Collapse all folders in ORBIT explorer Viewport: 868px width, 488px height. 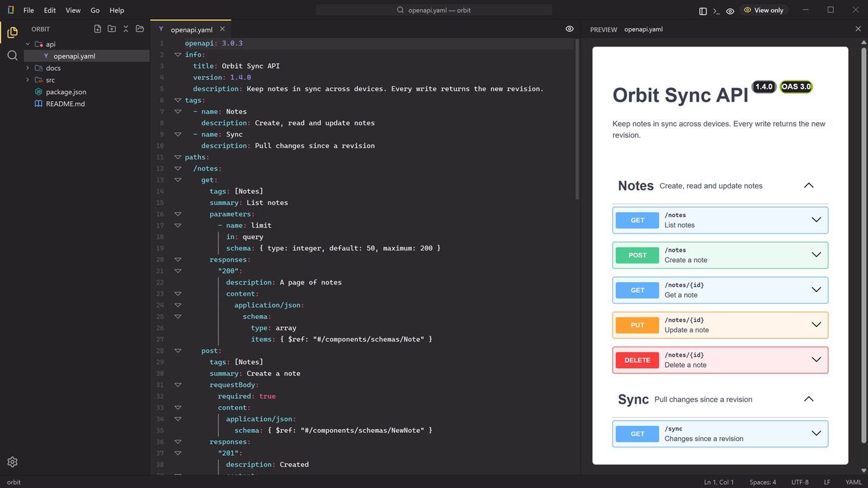125,29
